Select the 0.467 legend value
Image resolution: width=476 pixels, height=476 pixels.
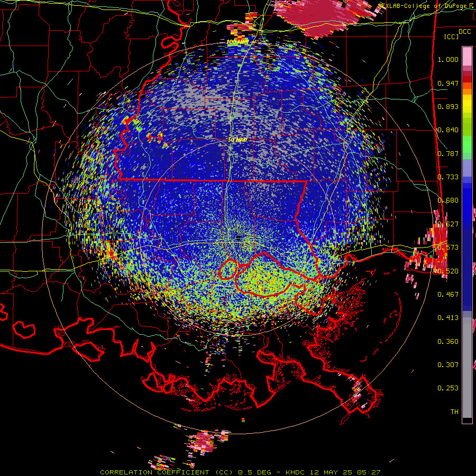click(x=448, y=294)
